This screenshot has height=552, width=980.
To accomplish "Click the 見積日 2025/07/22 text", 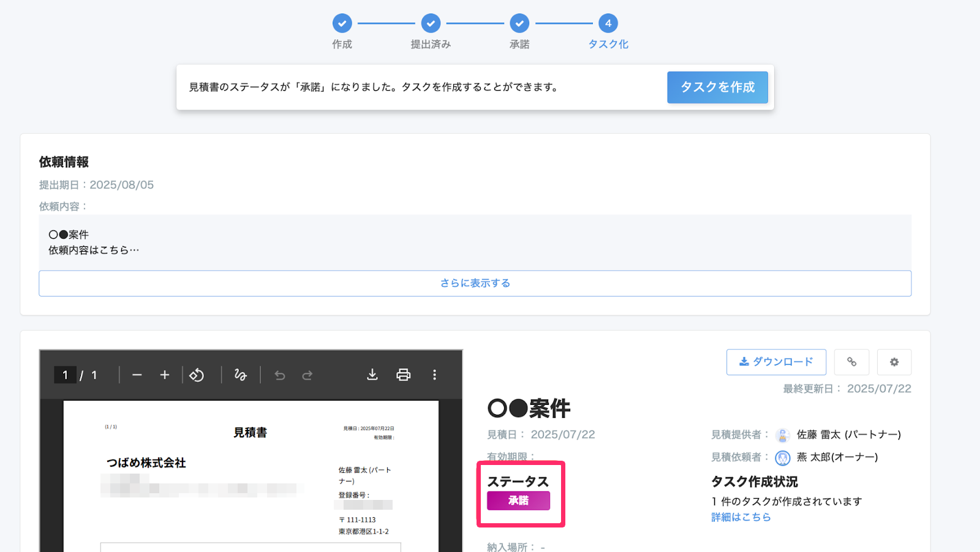I will pyautogui.click(x=541, y=434).
